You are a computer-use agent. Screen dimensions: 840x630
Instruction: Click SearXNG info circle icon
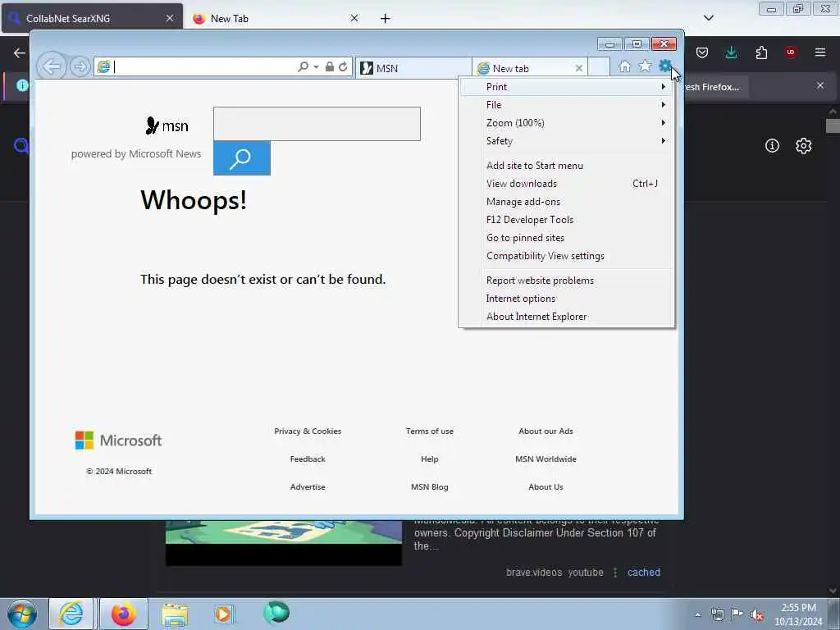point(772,146)
